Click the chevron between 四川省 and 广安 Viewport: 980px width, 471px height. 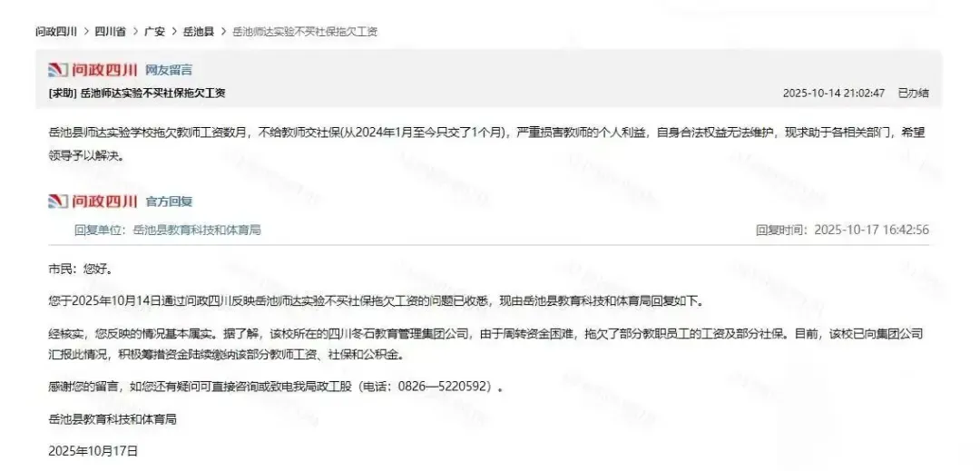point(135,31)
